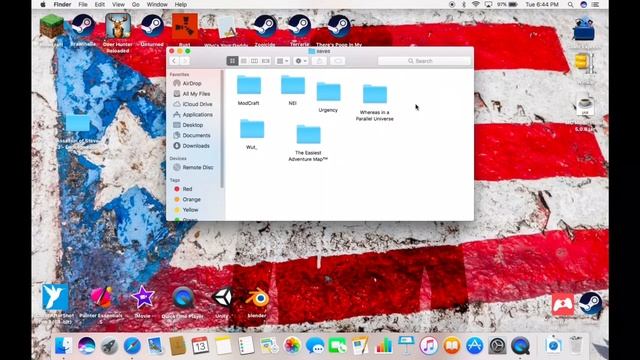Open the arrange-by dropdown in Finder toolbar
This screenshot has height=360, width=640.
[x=282, y=61]
